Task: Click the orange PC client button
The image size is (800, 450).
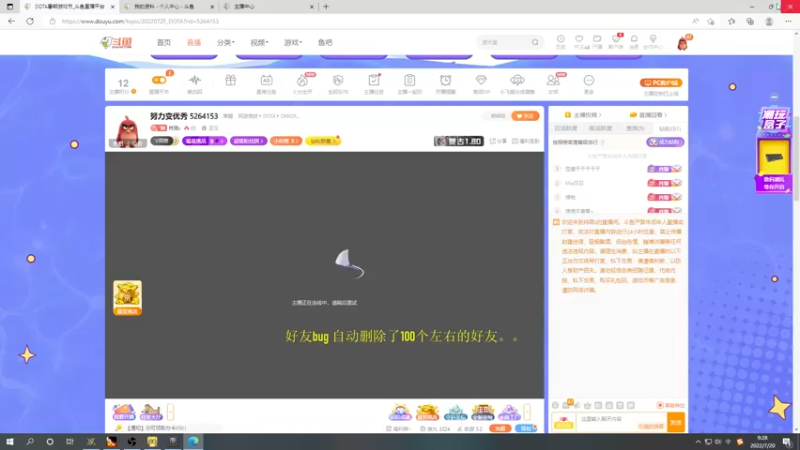Action: pyautogui.click(x=661, y=83)
